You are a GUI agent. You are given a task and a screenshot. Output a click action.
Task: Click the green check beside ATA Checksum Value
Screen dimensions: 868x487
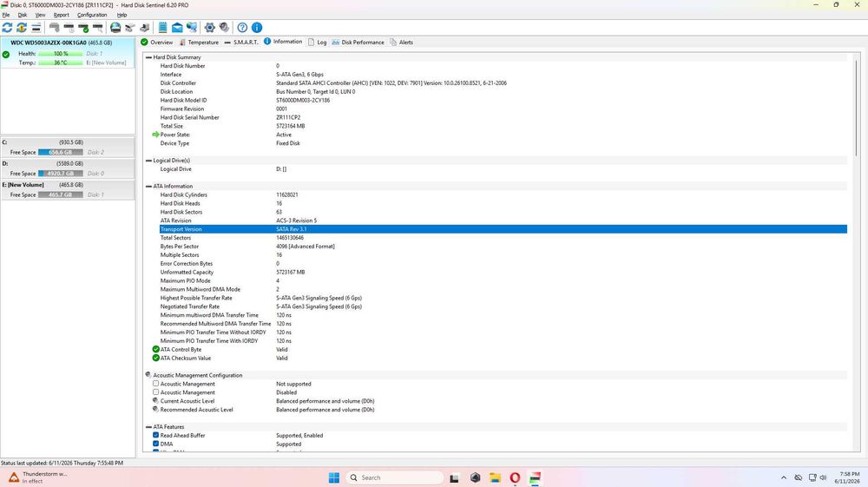[x=155, y=358]
